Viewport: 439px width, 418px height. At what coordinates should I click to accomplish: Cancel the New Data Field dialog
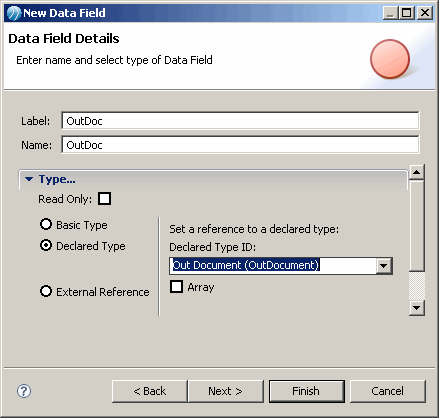pos(388,391)
